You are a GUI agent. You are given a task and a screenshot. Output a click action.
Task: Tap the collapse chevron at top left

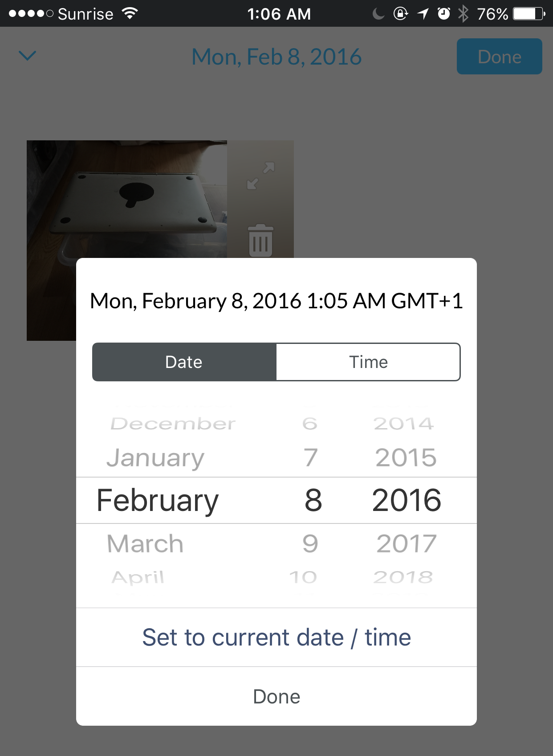click(x=28, y=56)
